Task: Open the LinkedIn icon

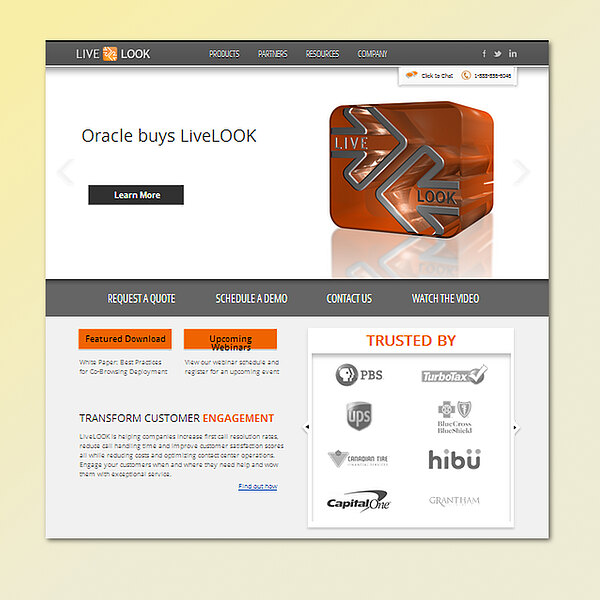Action: (513, 54)
